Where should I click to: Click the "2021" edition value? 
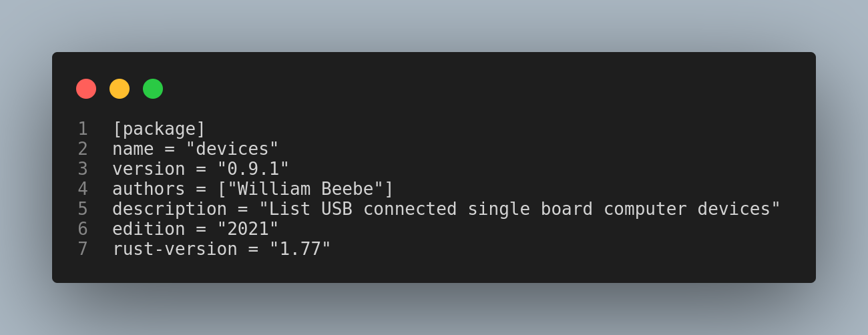(248, 229)
